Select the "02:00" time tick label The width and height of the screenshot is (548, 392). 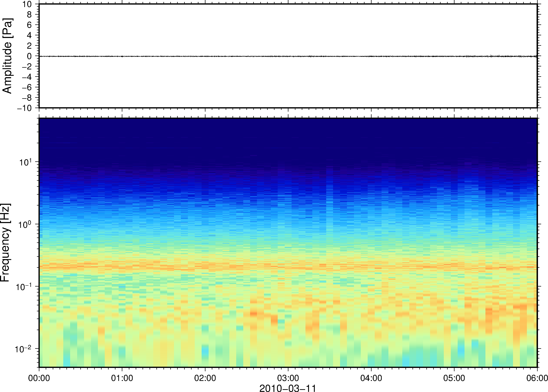click(x=205, y=378)
